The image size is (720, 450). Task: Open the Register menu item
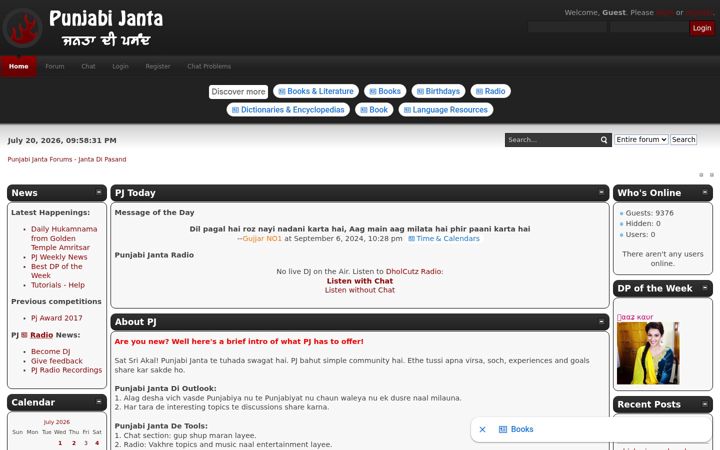[158, 66]
